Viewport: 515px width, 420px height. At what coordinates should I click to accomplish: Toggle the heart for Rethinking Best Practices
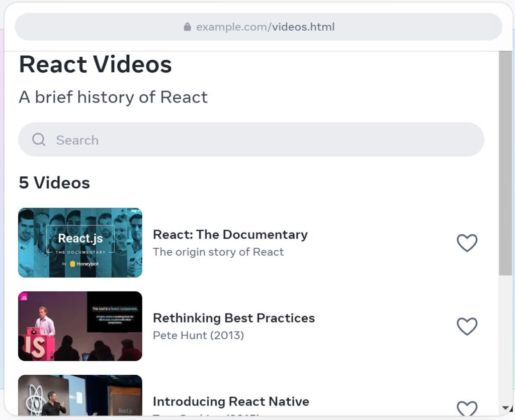pyautogui.click(x=467, y=327)
